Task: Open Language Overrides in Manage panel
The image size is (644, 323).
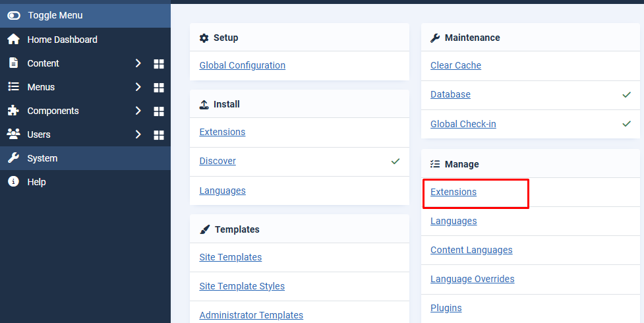Action: (472, 279)
